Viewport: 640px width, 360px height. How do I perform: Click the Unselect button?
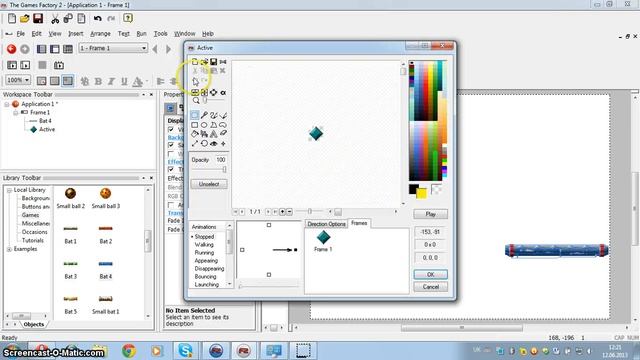[x=209, y=184]
